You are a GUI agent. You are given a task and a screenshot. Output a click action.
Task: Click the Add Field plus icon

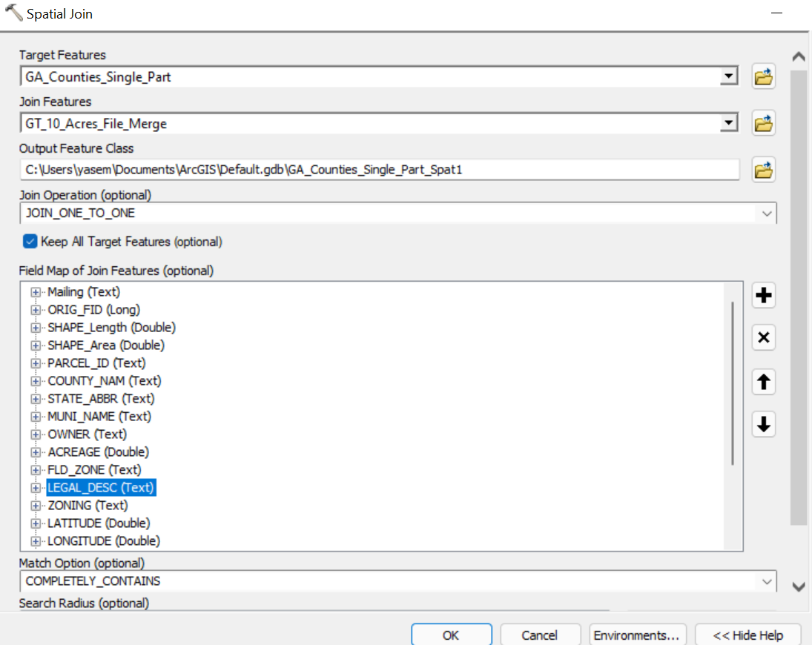click(x=763, y=295)
